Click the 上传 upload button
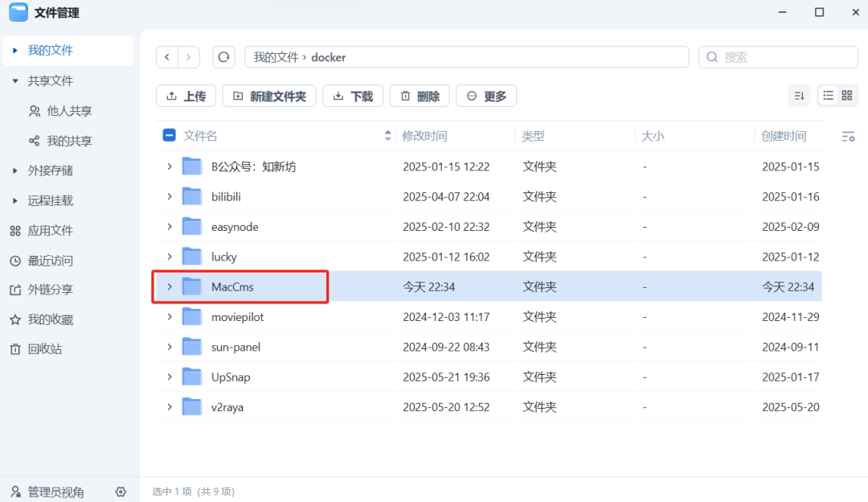 pyautogui.click(x=186, y=95)
